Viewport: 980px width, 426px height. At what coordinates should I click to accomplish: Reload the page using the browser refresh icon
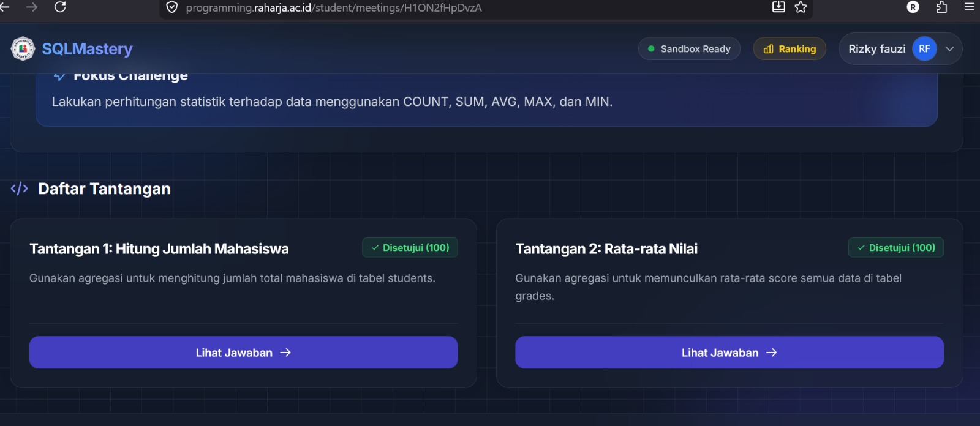click(60, 7)
